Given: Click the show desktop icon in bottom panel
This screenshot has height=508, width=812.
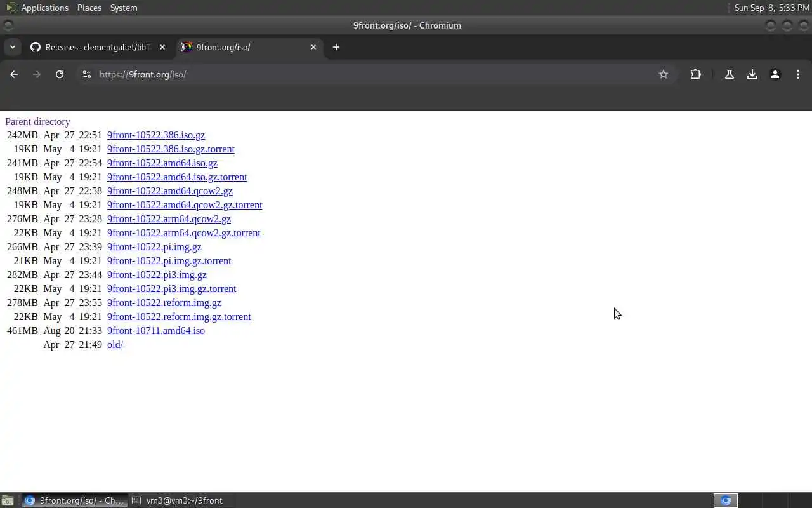Looking at the screenshot, I should click(8, 500).
